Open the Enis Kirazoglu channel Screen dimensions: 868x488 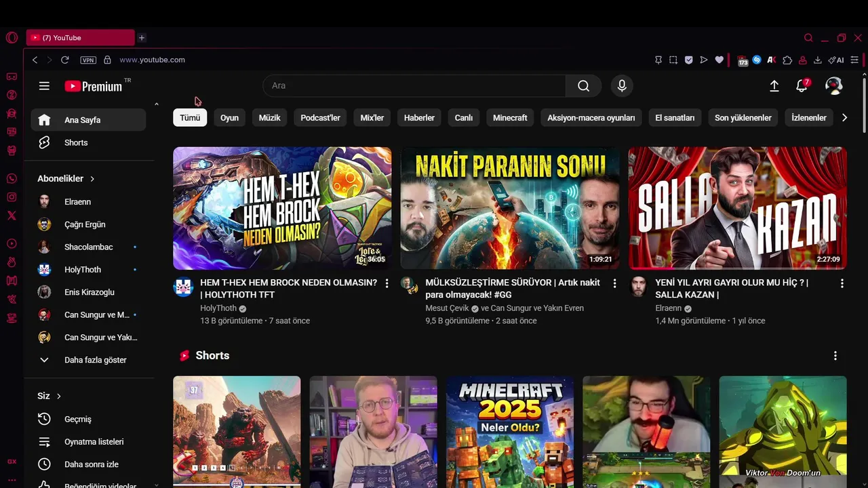pyautogui.click(x=88, y=292)
